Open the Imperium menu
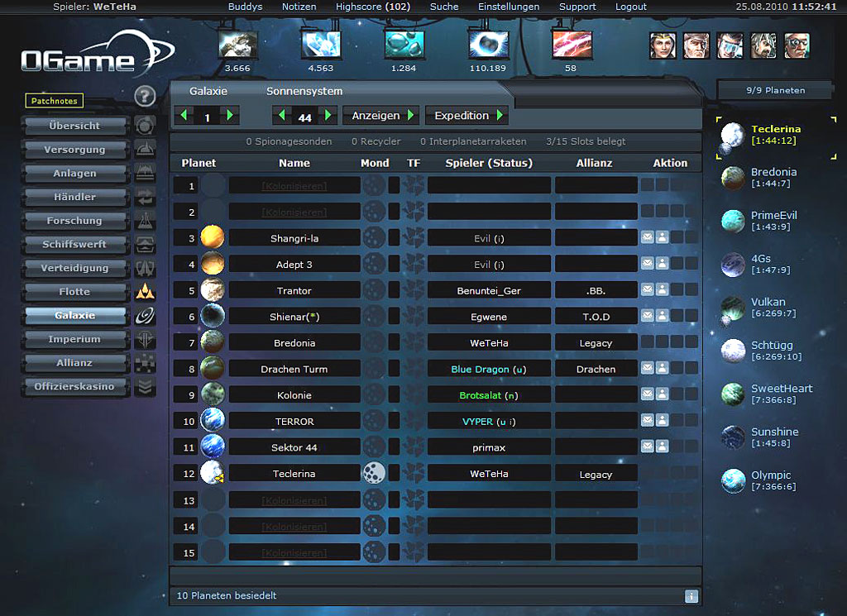This screenshot has height=616, width=847. (74, 339)
